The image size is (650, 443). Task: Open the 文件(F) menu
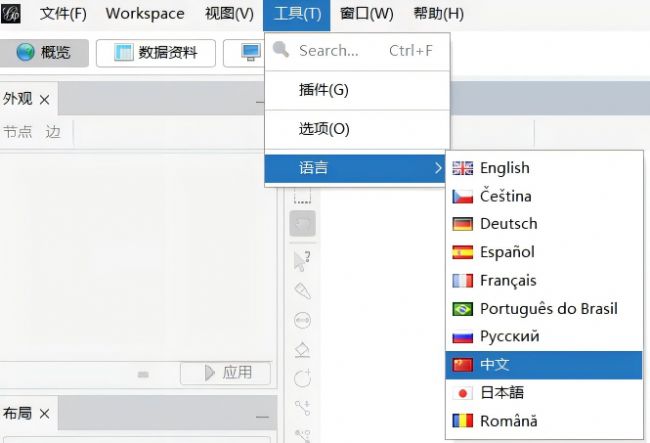(x=63, y=14)
